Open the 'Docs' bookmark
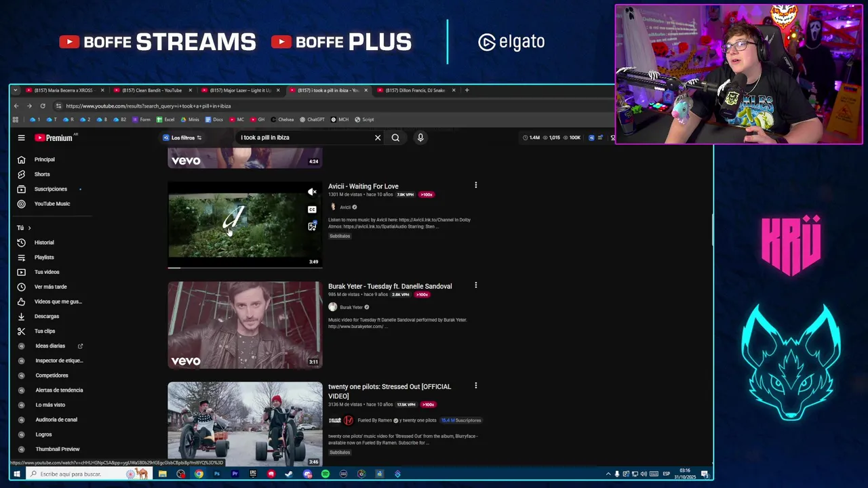Image resolution: width=868 pixels, height=488 pixels. pyautogui.click(x=214, y=119)
